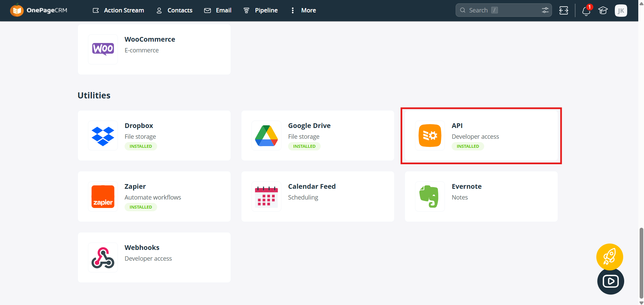Click the WooCommerce title text
Image resolution: width=644 pixels, height=305 pixels.
(150, 39)
